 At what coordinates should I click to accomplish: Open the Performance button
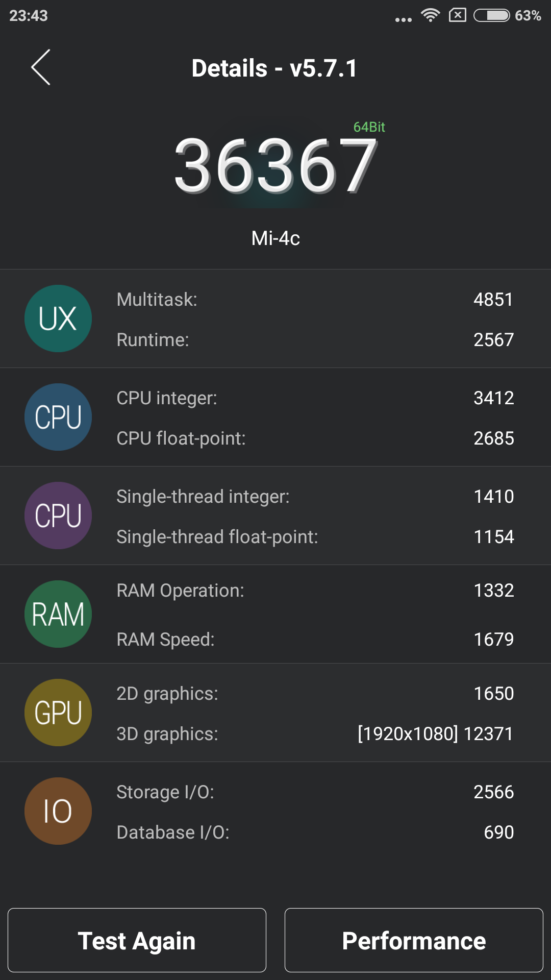(x=414, y=940)
